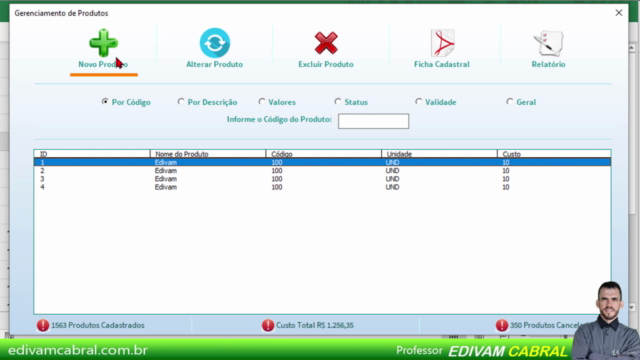Click code 100 in row 3

pos(277,179)
